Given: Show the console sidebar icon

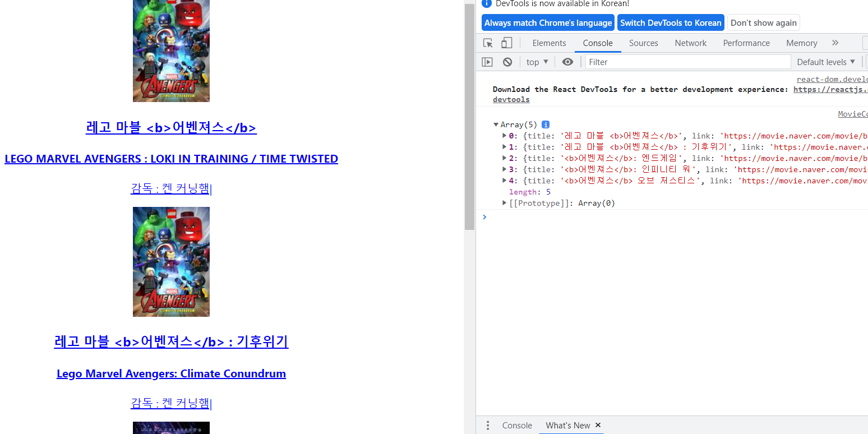Looking at the screenshot, I should click(487, 62).
